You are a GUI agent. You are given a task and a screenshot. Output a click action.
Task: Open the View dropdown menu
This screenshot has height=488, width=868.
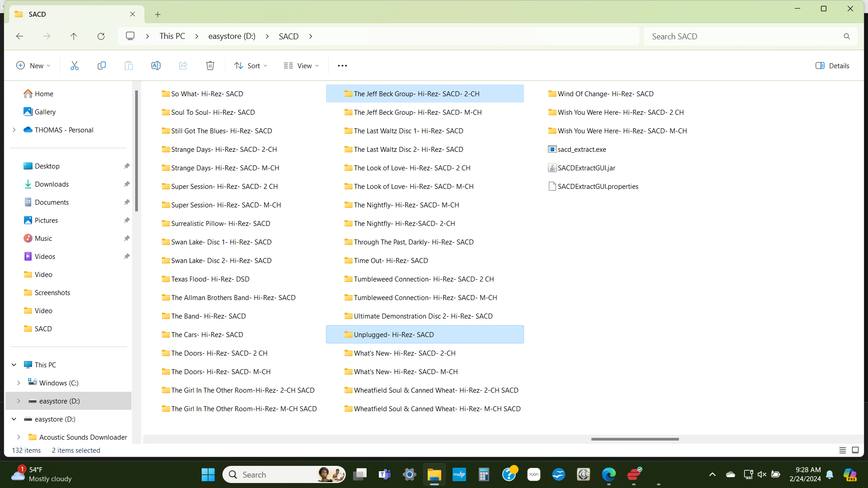(x=301, y=66)
